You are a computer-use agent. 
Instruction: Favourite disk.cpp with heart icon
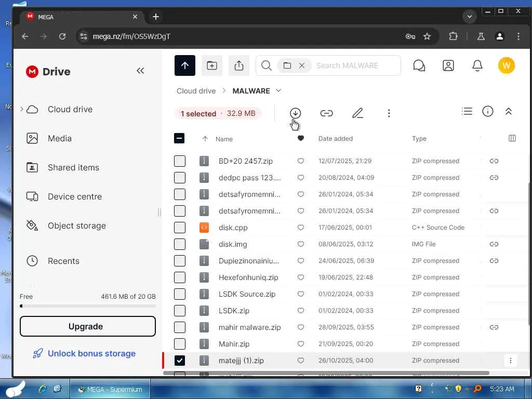[x=301, y=228]
